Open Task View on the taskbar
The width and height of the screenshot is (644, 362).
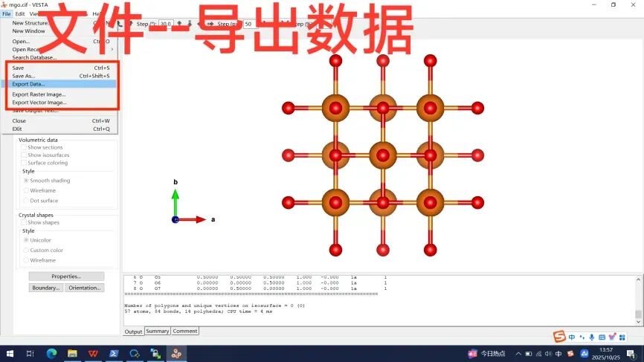pyautogui.click(x=30, y=353)
